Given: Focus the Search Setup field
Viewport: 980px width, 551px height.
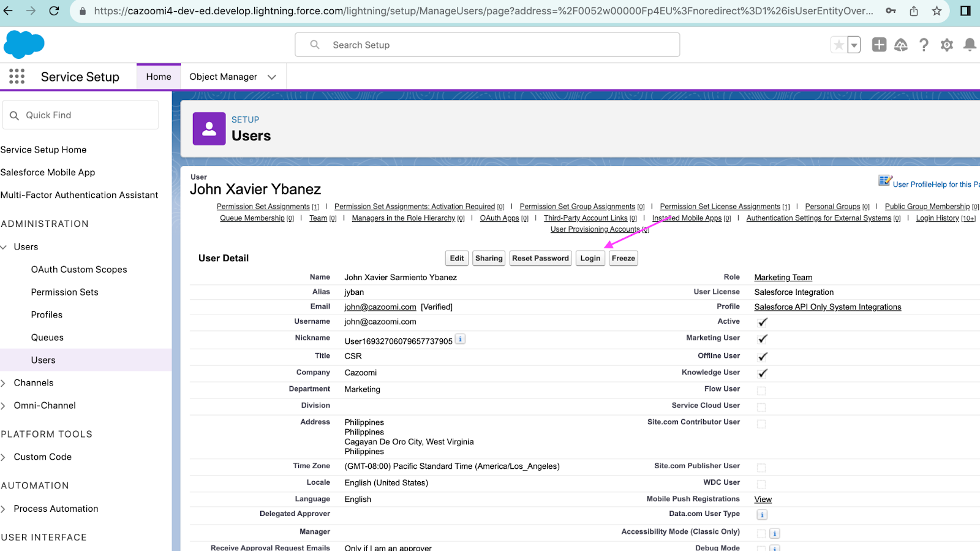Looking at the screenshot, I should pyautogui.click(x=488, y=45).
